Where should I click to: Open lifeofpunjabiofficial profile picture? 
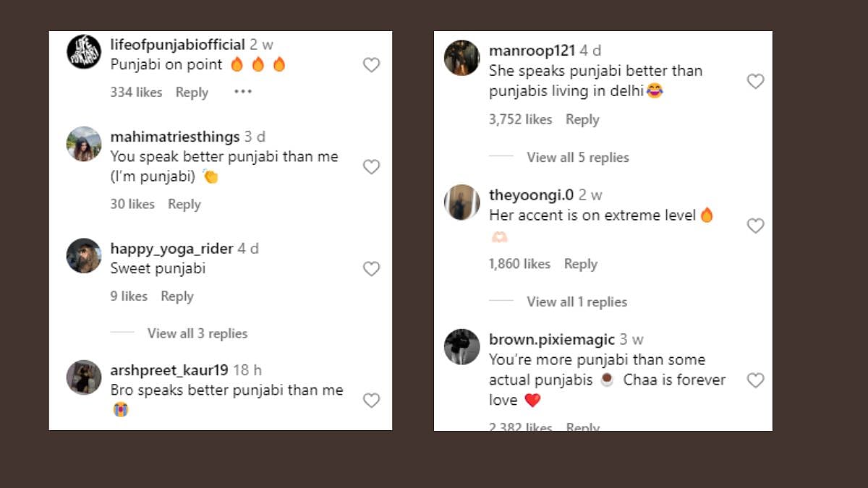click(84, 52)
